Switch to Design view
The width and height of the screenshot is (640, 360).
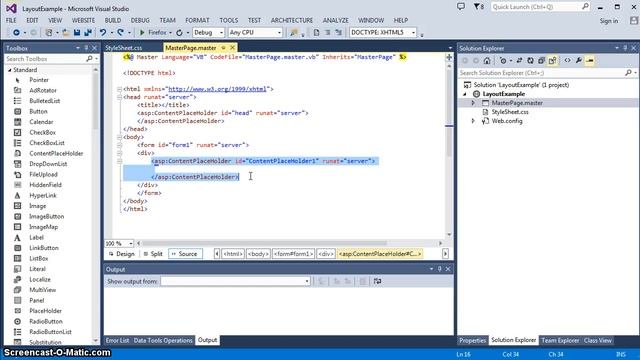click(x=122, y=254)
